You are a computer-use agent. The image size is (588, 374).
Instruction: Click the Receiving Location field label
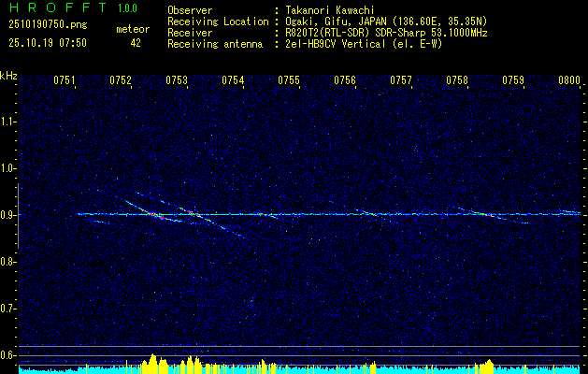pyautogui.click(x=218, y=22)
